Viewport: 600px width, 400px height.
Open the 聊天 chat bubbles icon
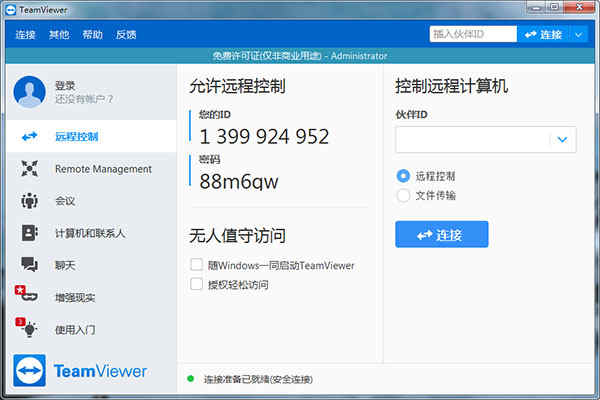[x=29, y=264]
